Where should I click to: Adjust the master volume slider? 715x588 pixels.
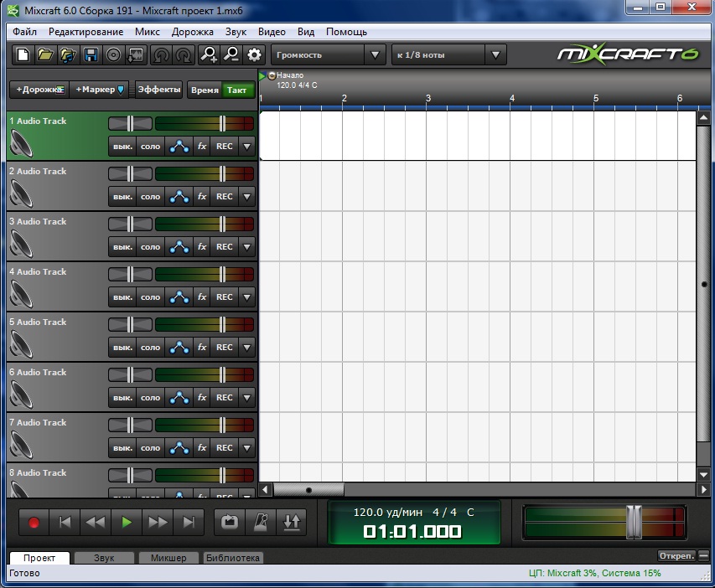(634, 523)
